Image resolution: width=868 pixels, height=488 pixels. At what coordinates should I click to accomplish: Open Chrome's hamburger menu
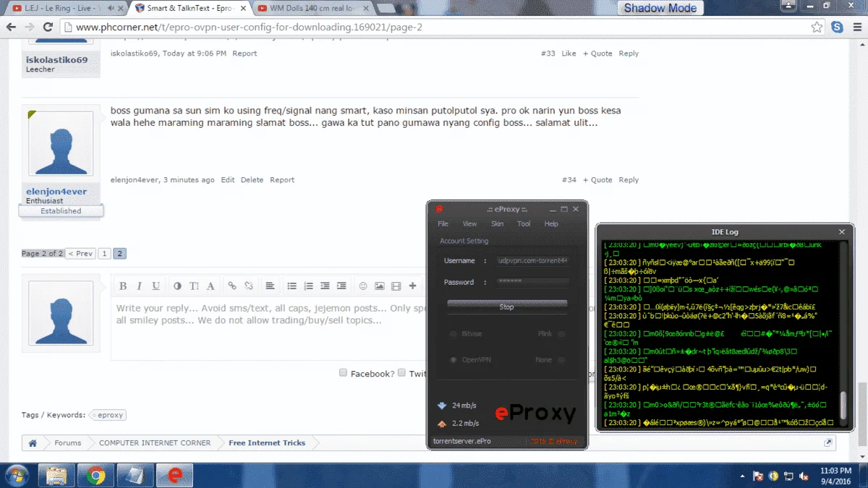(856, 27)
